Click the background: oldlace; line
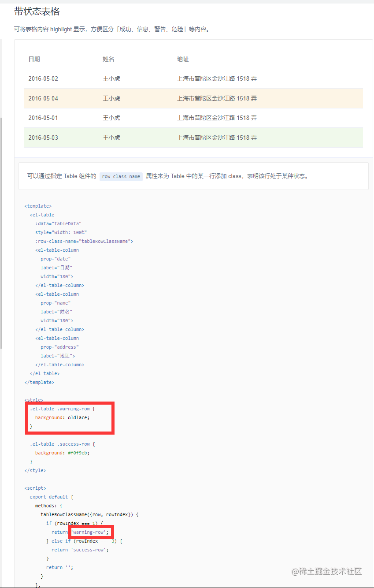 (62, 417)
